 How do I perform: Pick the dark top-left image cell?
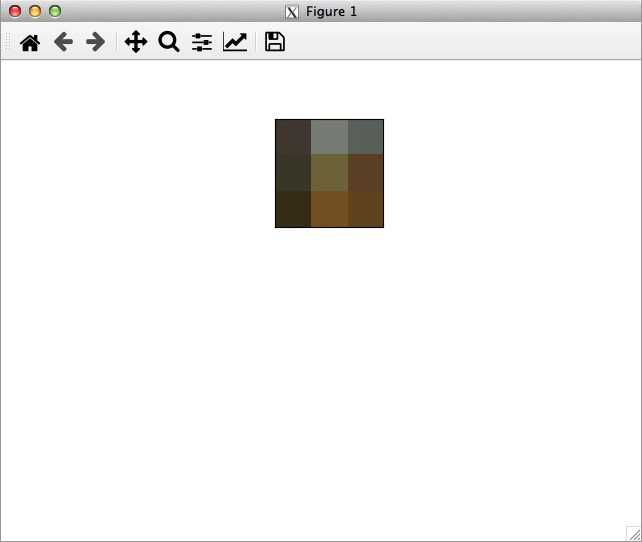[293, 137]
